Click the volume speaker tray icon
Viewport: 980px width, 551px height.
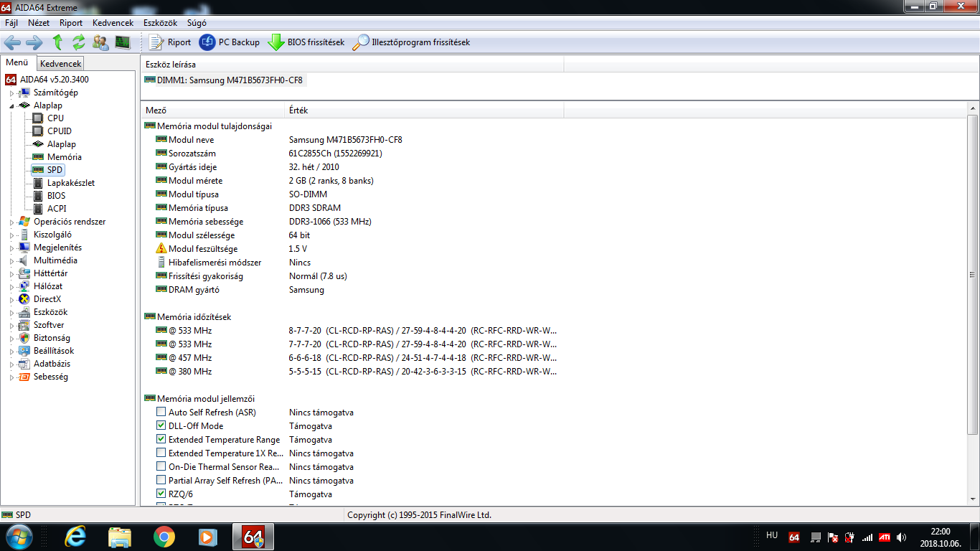tap(901, 537)
